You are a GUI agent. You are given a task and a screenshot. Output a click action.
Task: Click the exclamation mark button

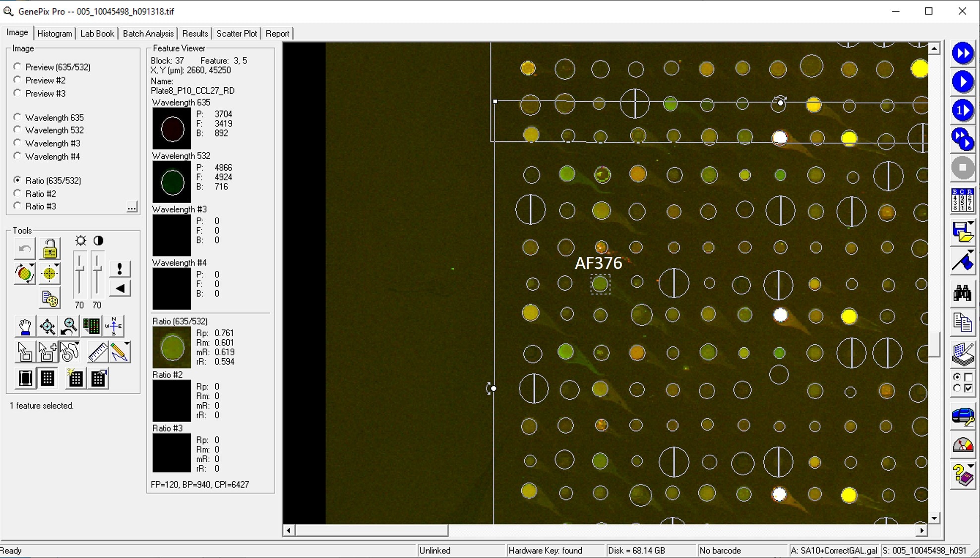coord(120,269)
